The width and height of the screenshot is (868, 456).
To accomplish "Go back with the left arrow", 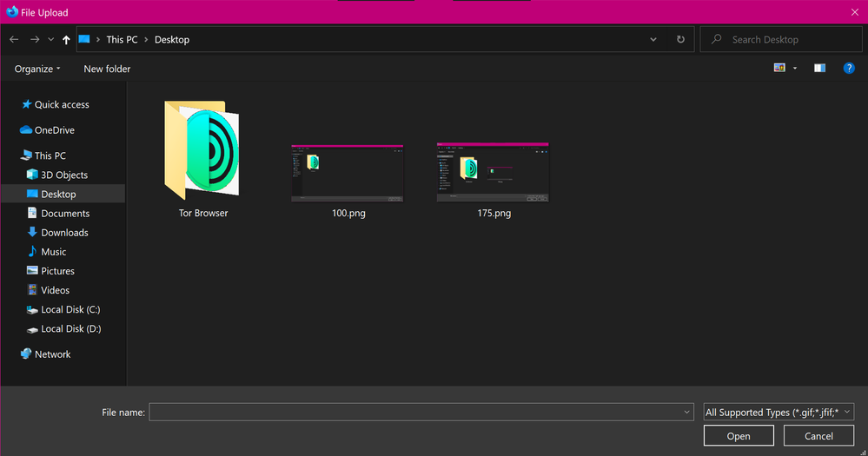I will click(14, 39).
